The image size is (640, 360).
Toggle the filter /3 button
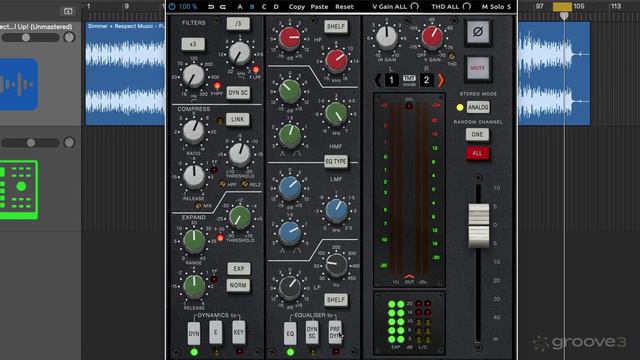pos(238,24)
